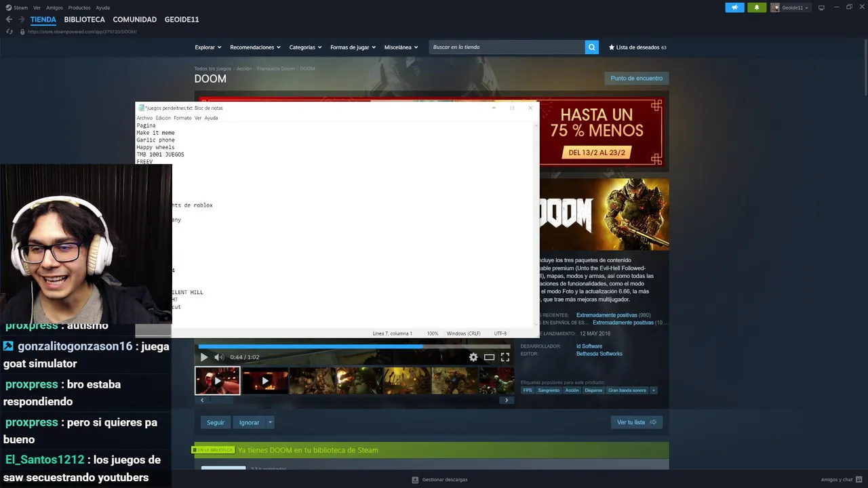Open Lista de deseados wishlist
Viewport: 868px width, 488px height.
637,47
